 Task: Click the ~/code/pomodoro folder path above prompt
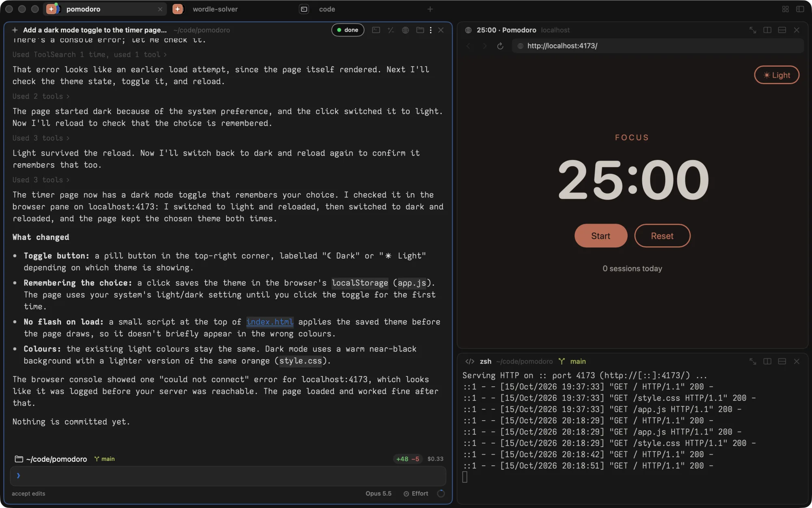(51, 459)
